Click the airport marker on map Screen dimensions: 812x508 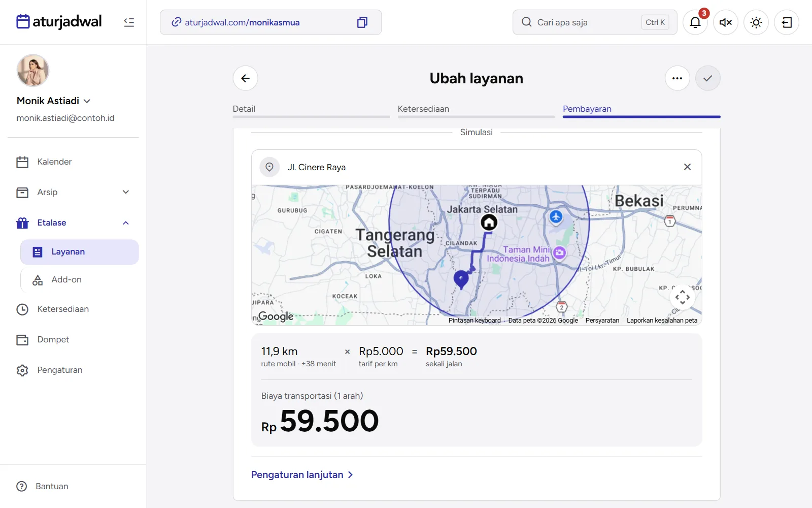click(556, 217)
